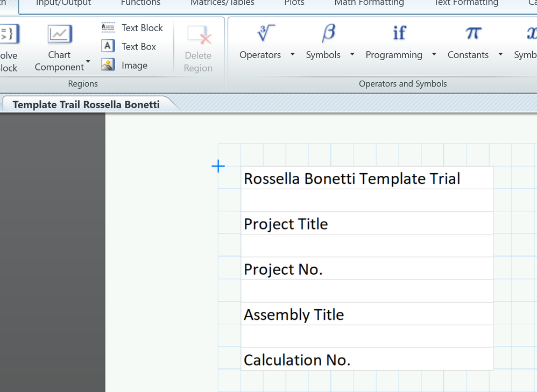The width and height of the screenshot is (537, 392).
Task: Switch to the Functions ribbon tab
Action: 140,3
